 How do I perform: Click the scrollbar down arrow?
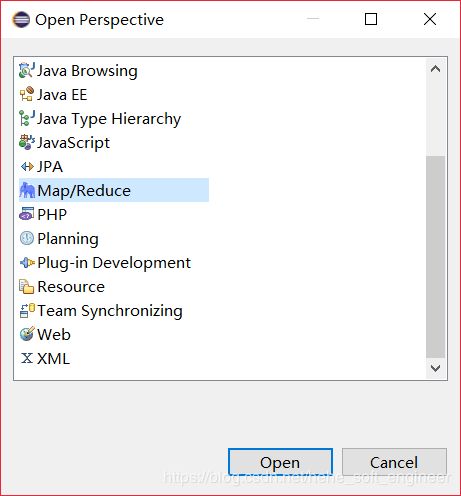pyautogui.click(x=435, y=368)
